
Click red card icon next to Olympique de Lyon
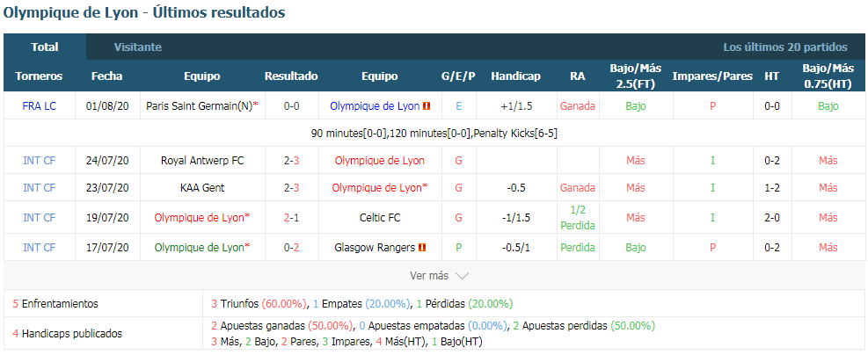(427, 106)
